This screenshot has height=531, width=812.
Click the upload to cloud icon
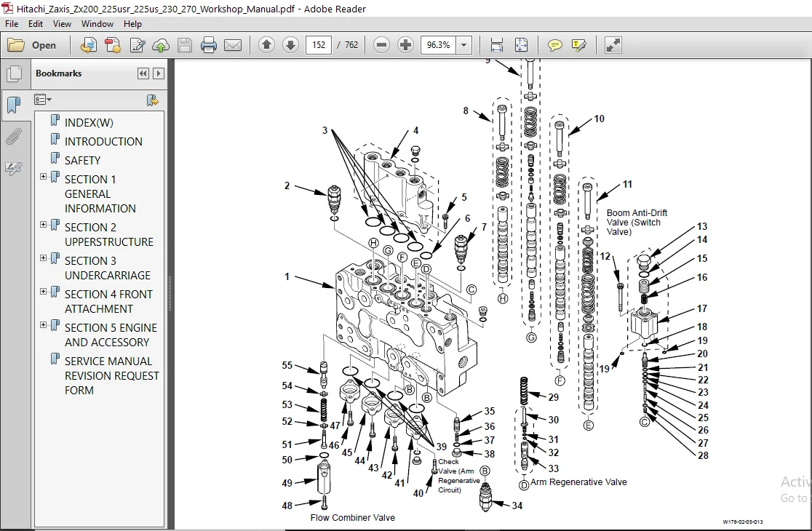[161, 46]
